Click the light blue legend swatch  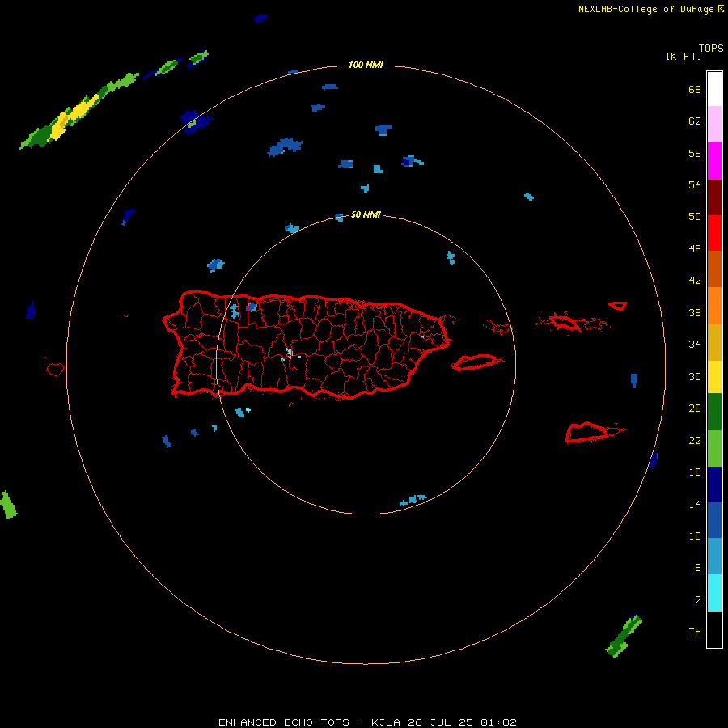click(714, 557)
